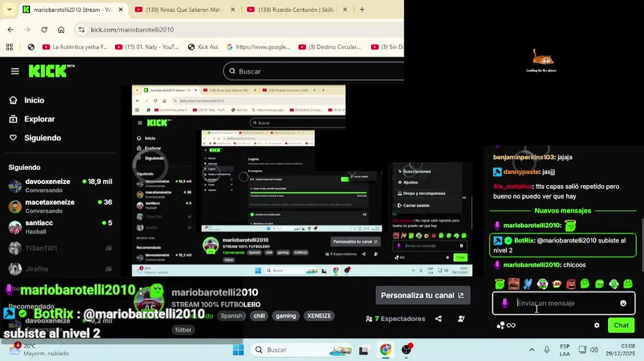Click BotRix username in chat

coord(524,240)
